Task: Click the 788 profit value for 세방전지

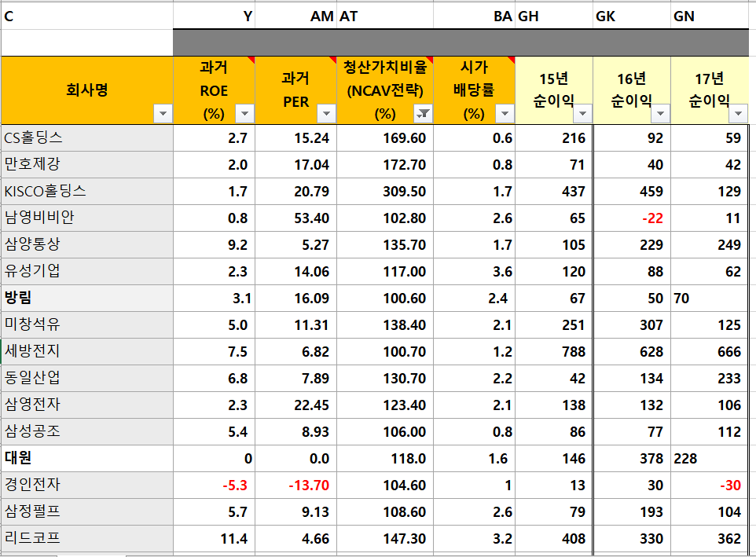Action: pos(574,352)
